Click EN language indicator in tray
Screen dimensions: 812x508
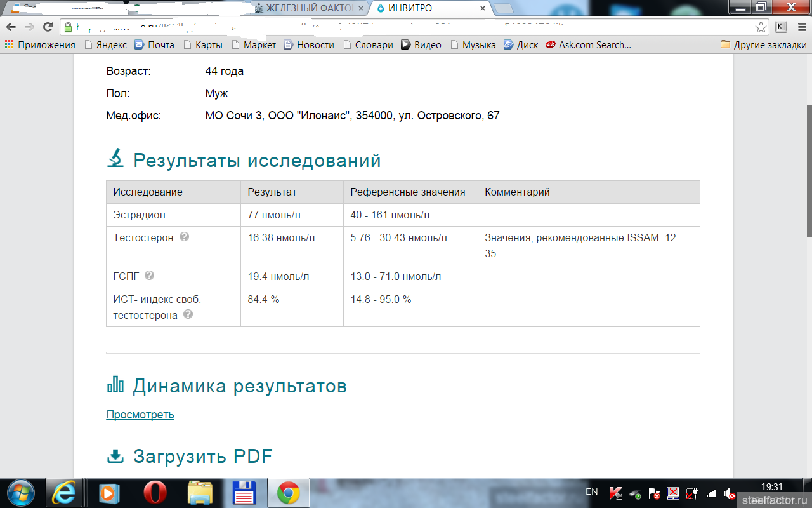pyautogui.click(x=591, y=492)
